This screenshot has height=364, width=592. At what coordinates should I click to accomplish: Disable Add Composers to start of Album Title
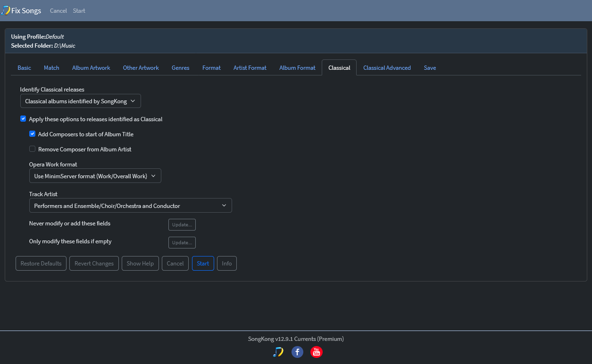tap(33, 134)
